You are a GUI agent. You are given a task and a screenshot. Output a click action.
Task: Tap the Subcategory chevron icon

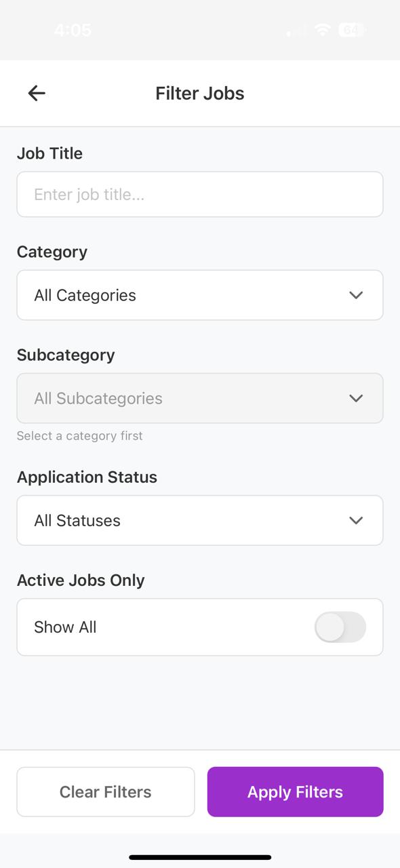coord(355,398)
